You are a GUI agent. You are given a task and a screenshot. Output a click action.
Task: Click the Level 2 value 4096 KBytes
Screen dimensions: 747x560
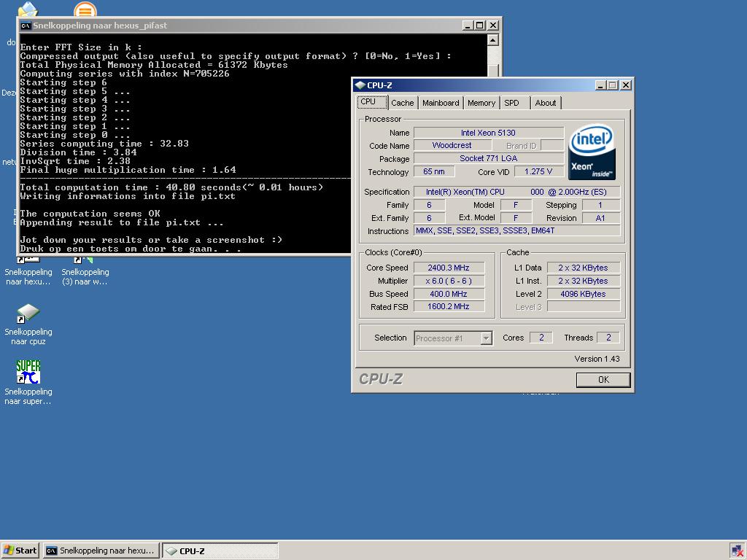[x=583, y=294]
